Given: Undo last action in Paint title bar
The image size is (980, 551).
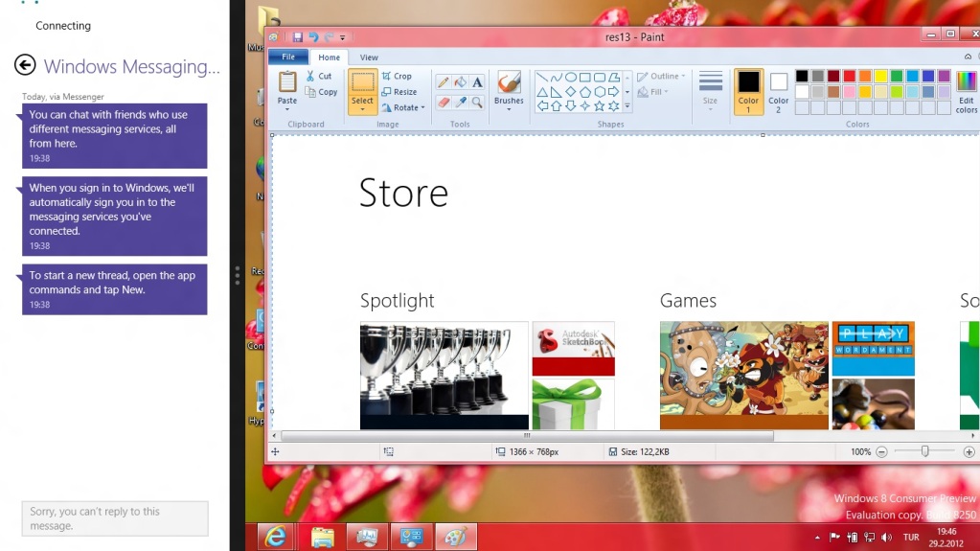Looking at the screenshot, I should pos(313,37).
